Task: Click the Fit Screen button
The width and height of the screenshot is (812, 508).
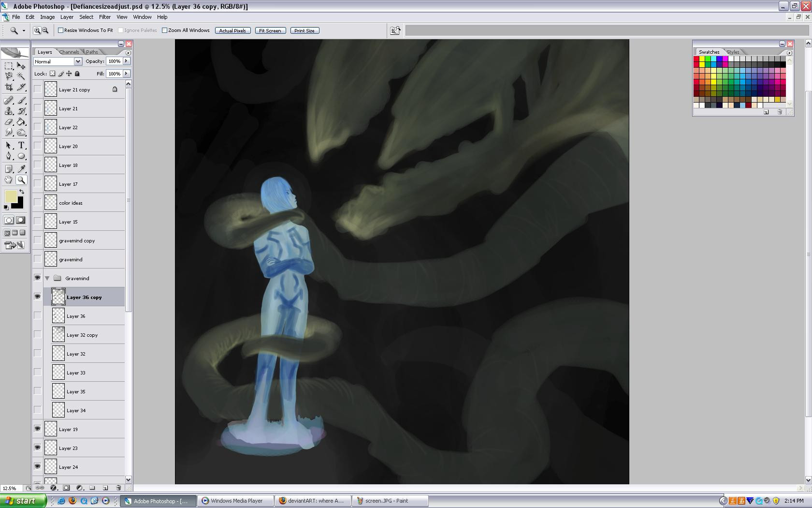Action: click(x=270, y=30)
